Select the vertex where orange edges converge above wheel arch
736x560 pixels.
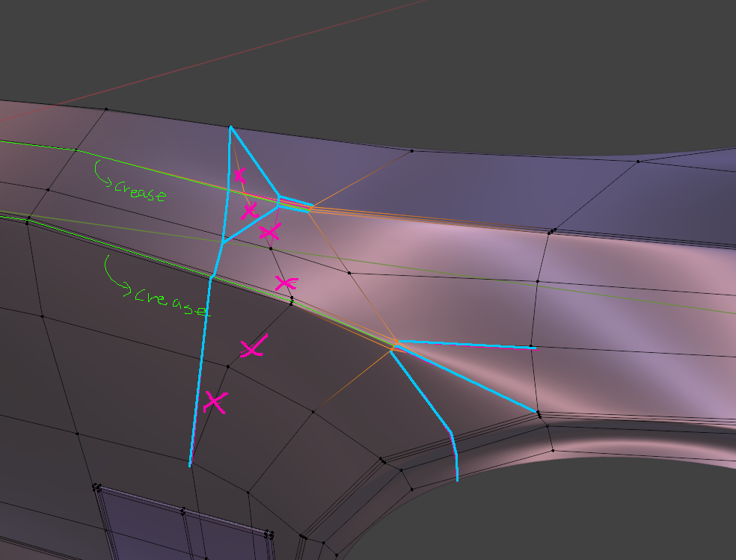[x=396, y=342]
